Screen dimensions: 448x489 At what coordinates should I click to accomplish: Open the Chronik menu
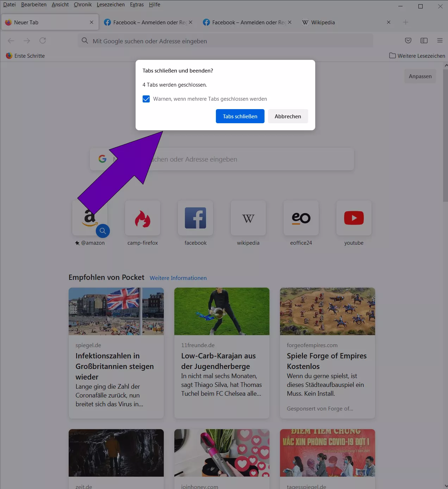[83, 5]
